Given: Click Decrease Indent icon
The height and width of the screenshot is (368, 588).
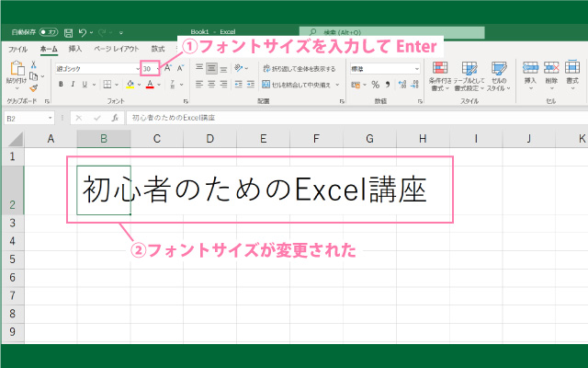Looking at the screenshot, I should (239, 85).
